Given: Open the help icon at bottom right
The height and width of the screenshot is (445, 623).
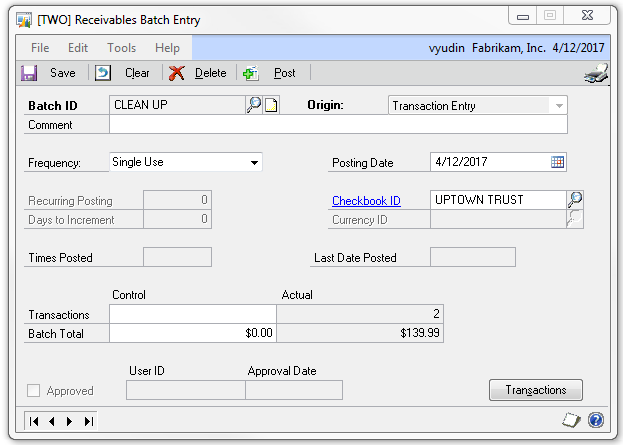Looking at the screenshot, I should click(596, 421).
